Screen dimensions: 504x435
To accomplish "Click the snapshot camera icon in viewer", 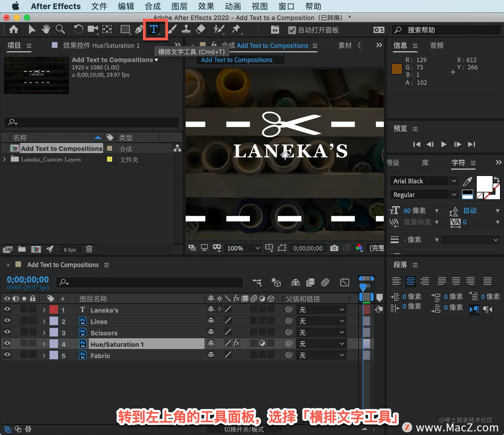I will pos(334,248).
